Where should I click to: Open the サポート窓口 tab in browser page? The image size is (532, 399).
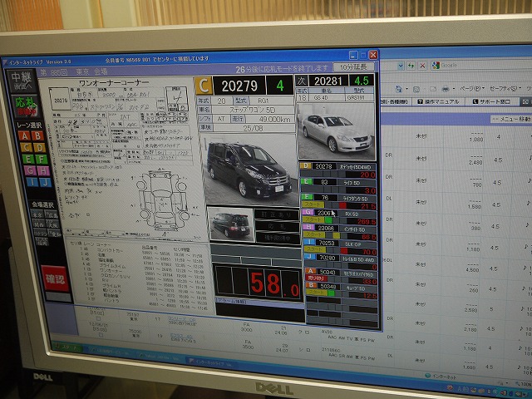(x=491, y=101)
